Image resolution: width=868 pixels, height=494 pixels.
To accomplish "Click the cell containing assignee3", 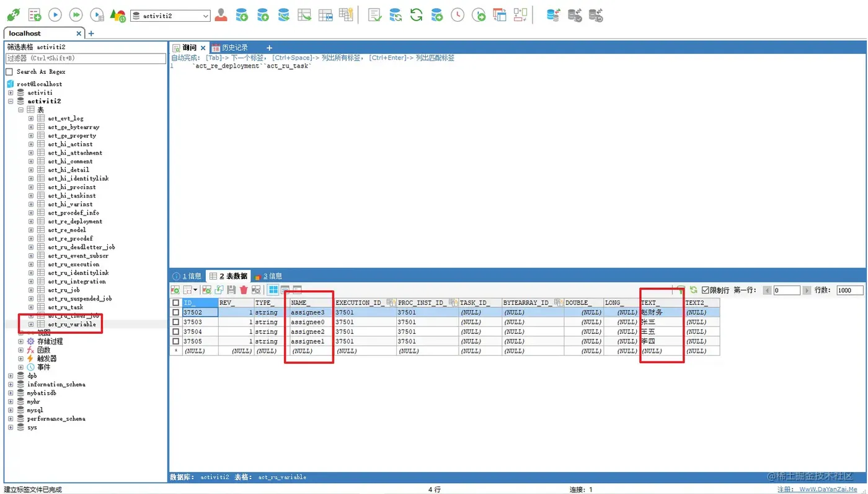I will pyautogui.click(x=312, y=313).
